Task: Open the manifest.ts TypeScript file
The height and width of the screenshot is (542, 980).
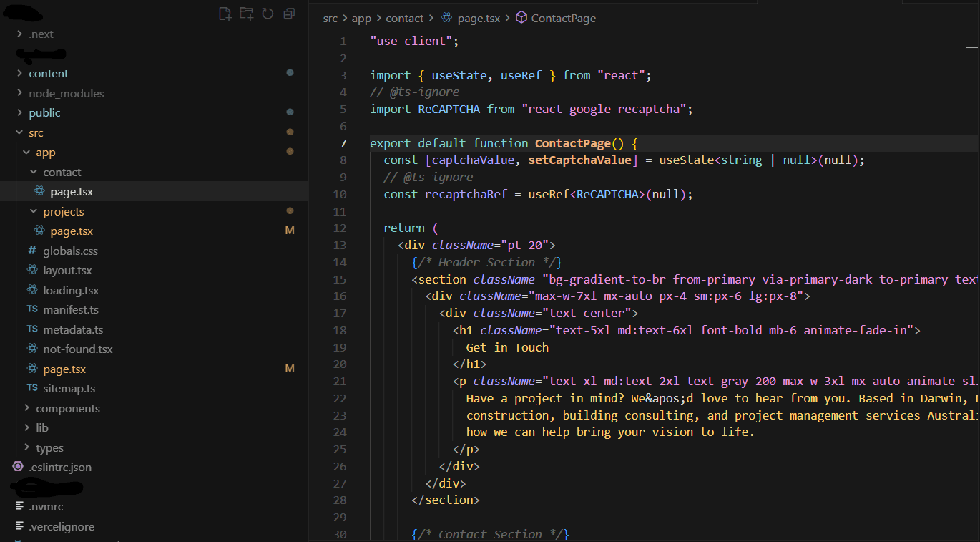Action: (70, 310)
